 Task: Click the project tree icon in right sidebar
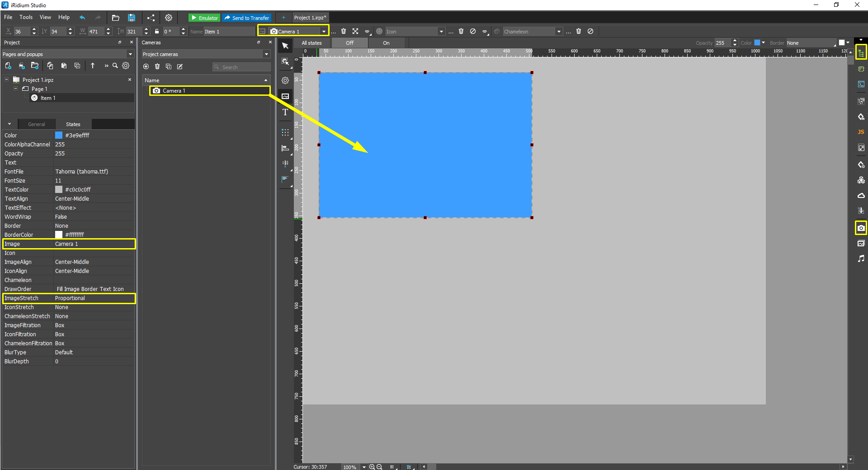pyautogui.click(x=861, y=53)
